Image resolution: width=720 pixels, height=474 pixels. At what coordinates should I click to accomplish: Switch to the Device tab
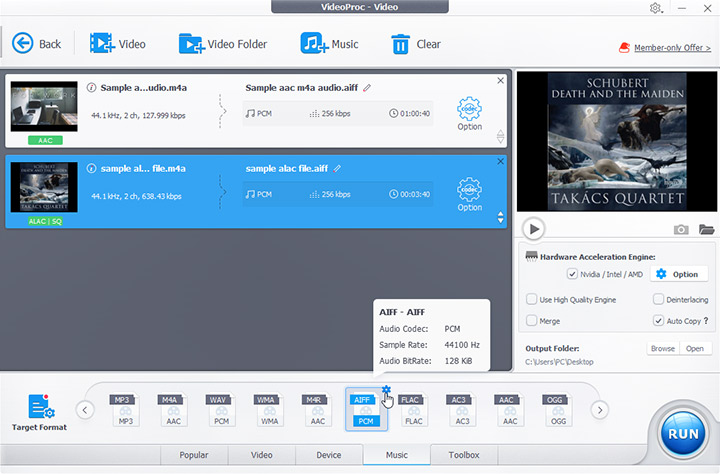coord(329,455)
